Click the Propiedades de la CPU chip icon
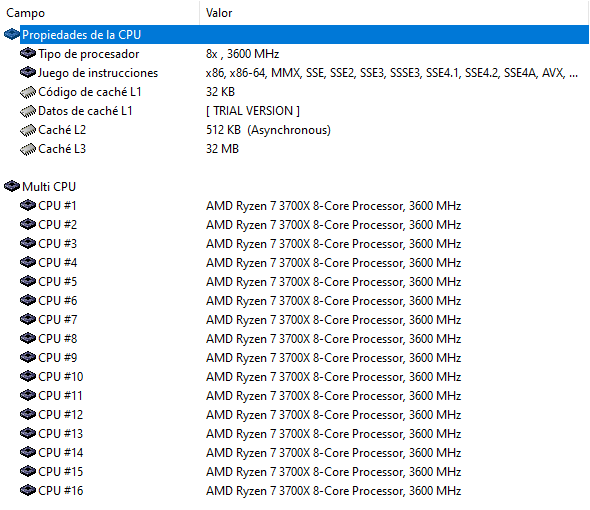590x510 pixels. pyautogui.click(x=12, y=34)
